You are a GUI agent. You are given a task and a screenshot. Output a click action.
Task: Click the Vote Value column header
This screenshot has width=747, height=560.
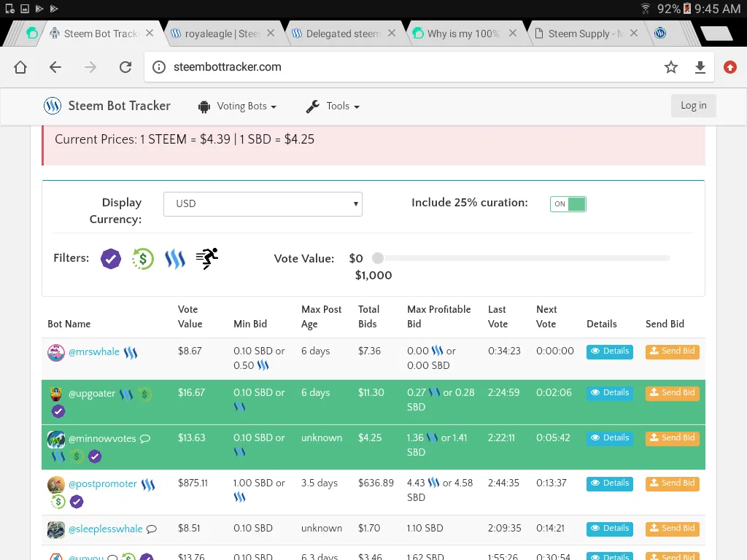pos(190,316)
